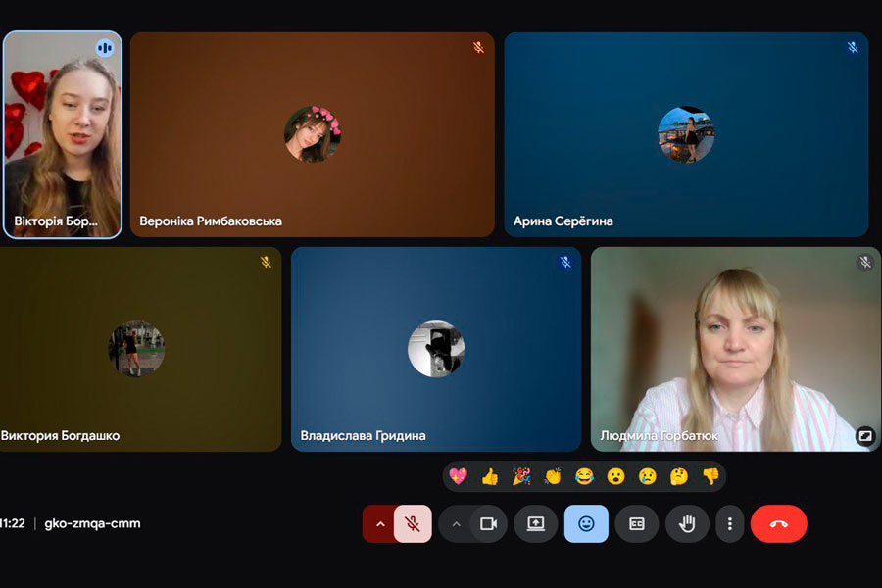Click the Вікторія Бор... name label
Viewport: 882px width, 588px height.
[x=56, y=221]
